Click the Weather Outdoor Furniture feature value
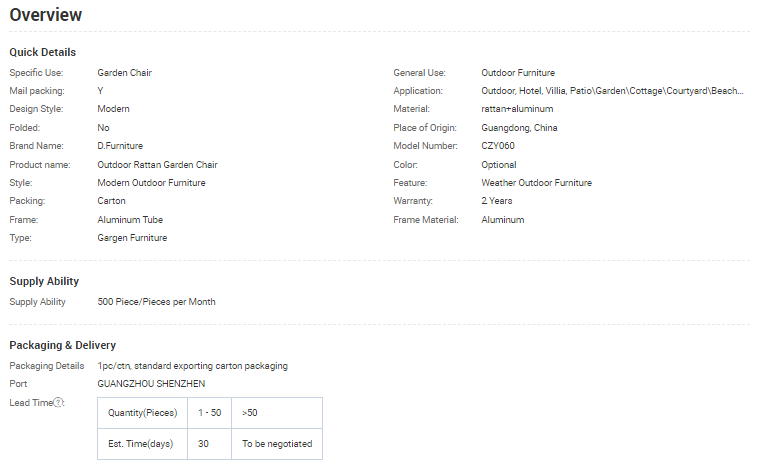The width and height of the screenshot is (757, 467). tap(536, 183)
